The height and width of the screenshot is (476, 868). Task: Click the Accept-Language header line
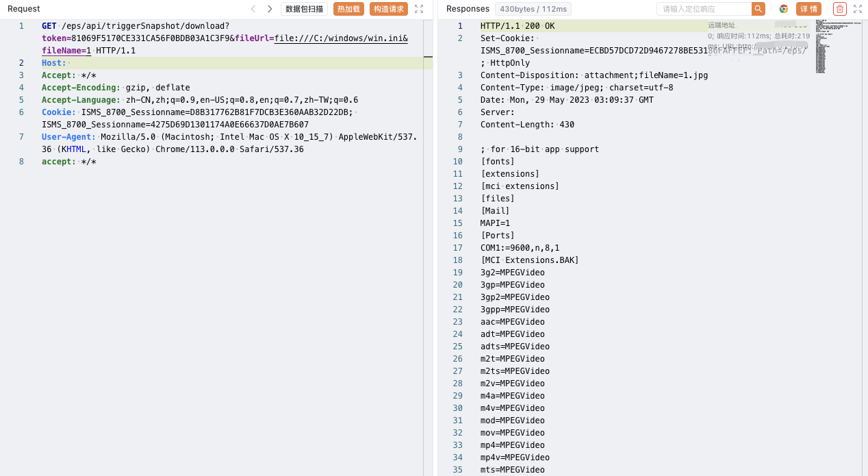200,100
